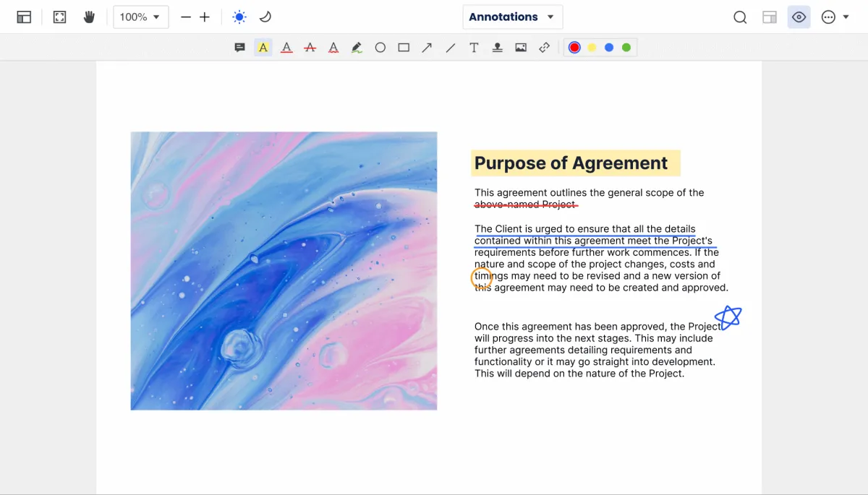Click 'functionality or it may go straight' line
868x495 pixels.
(x=595, y=361)
